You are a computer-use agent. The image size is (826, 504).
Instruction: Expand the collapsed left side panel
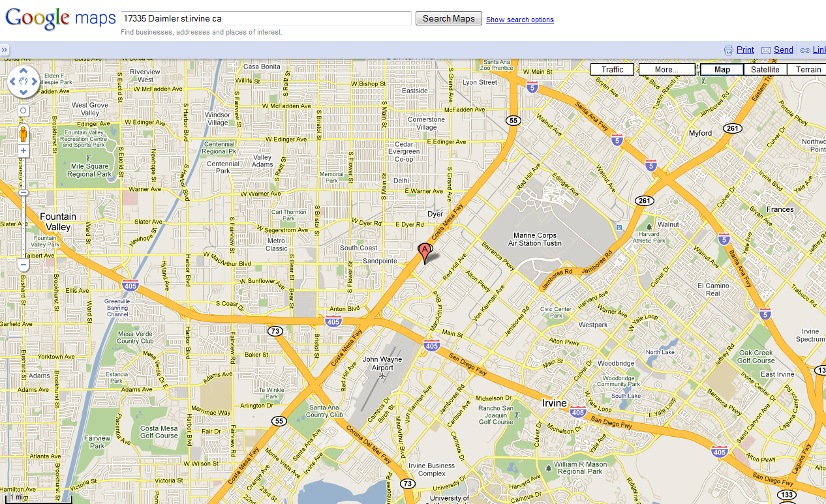point(4,50)
